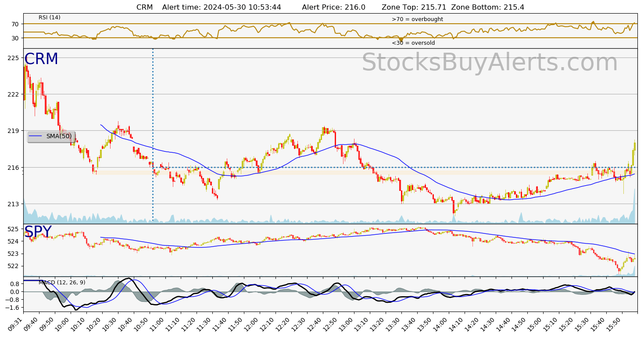Click the 'Zone Bottom: 215.4' title text
The height and width of the screenshot is (337, 644).
click(487, 7)
